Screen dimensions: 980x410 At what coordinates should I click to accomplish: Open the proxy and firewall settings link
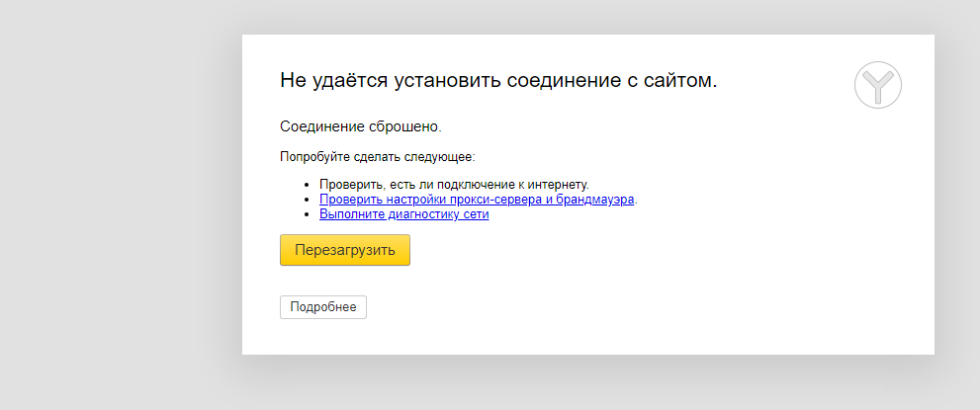[477, 200]
